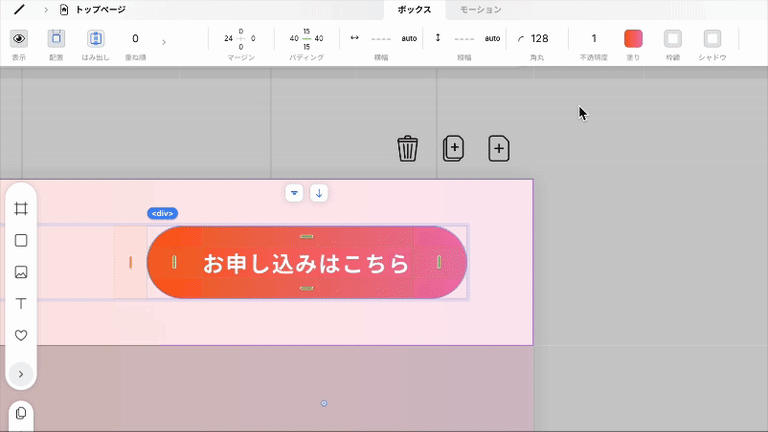Select the image tool
This screenshot has width=768, height=432.
[21, 272]
